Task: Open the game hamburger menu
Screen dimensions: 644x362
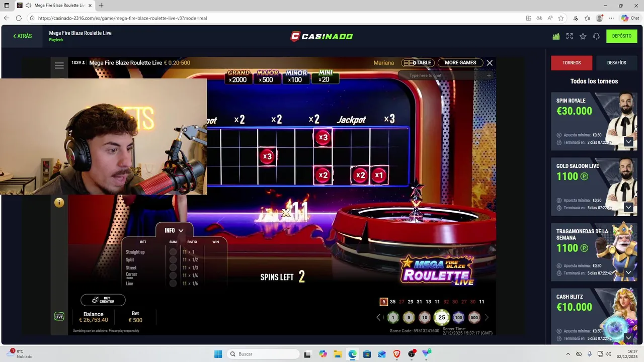Action: tap(59, 65)
